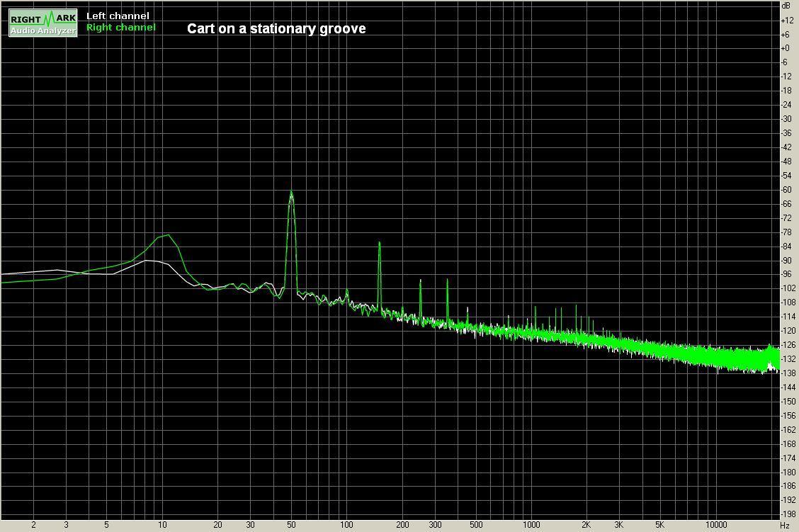Screen dimensions: 799x532
Task: Click the "-180" dB axis label
Action: (x=789, y=472)
